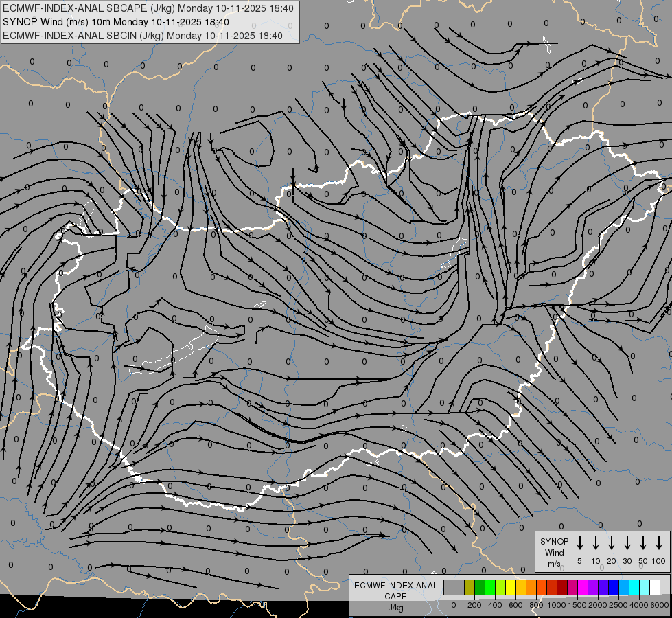Click the '20' wind speed label
This screenshot has height=618, width=672.
612,561
